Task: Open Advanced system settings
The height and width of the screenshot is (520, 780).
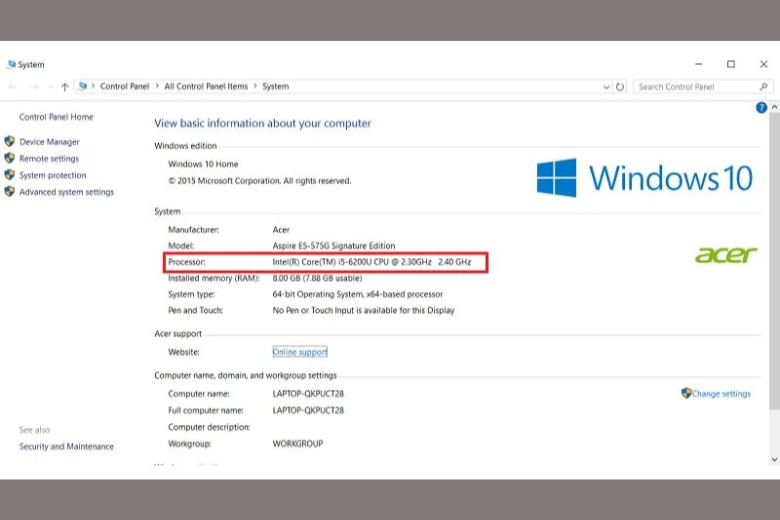Action: pyautogui.click(x=66, y=192)
